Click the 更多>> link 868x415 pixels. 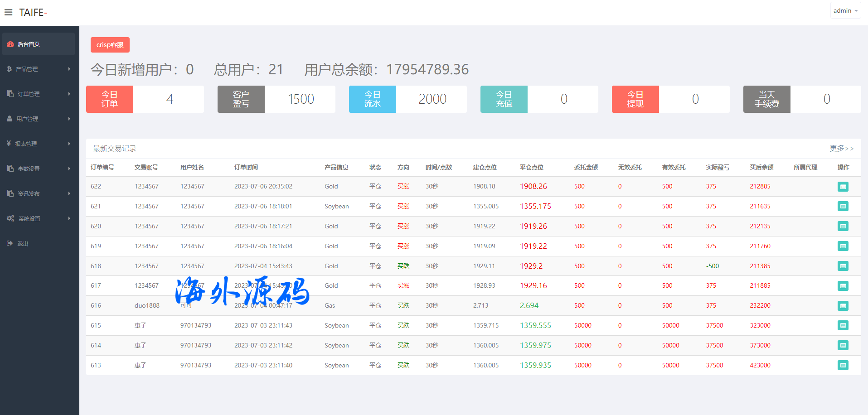(x=841, y=148)
